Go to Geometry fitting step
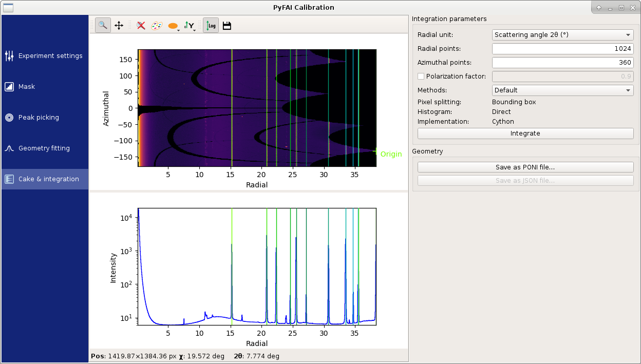Viewport: 641px width, 364px height. pos(45,148)
